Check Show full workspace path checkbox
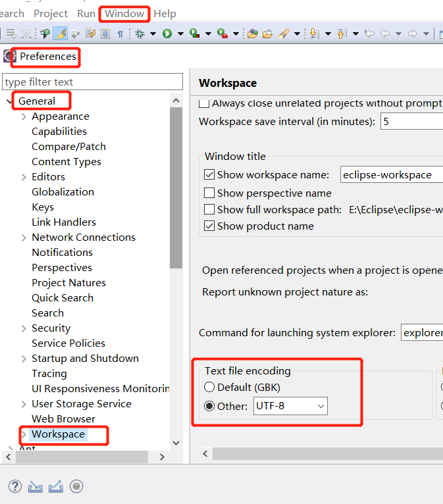This screenshot has width=443, height=504. click(x=209, y=209)
